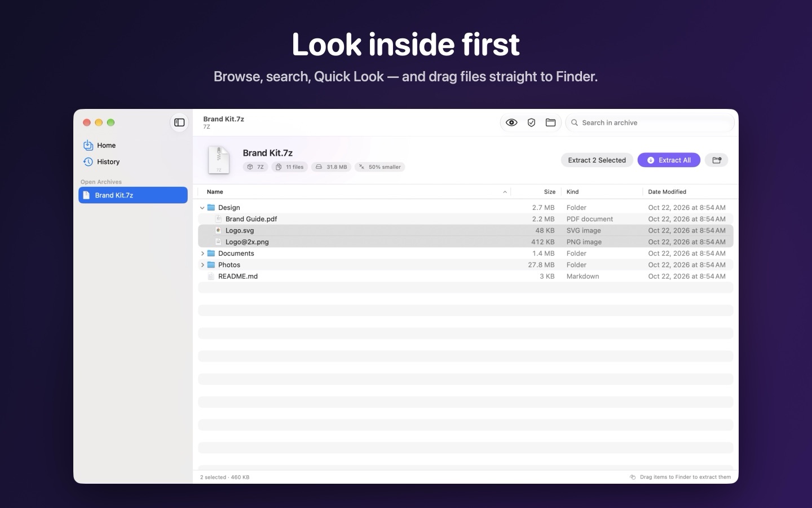This screenshot has height=508, width=812.
Task: Open Home in the sidebar
Action: click(x=133, y=145)
